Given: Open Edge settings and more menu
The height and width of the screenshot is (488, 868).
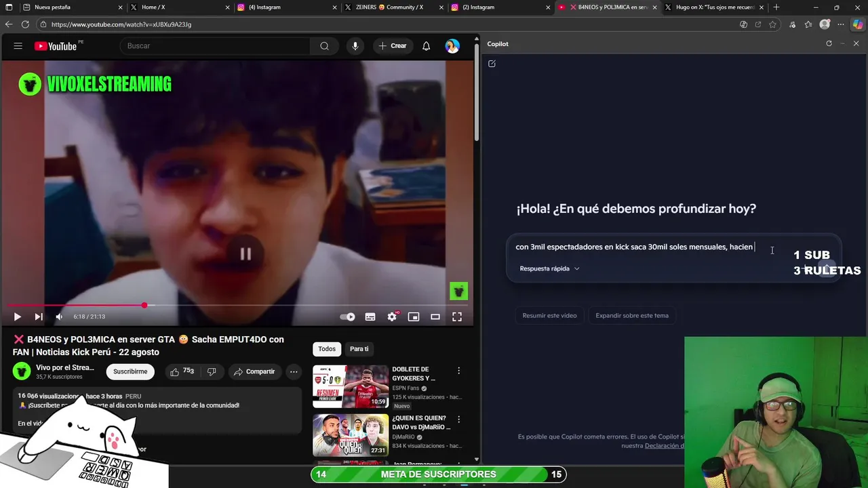Looking at the screenshot, I should tap(841, 24).
